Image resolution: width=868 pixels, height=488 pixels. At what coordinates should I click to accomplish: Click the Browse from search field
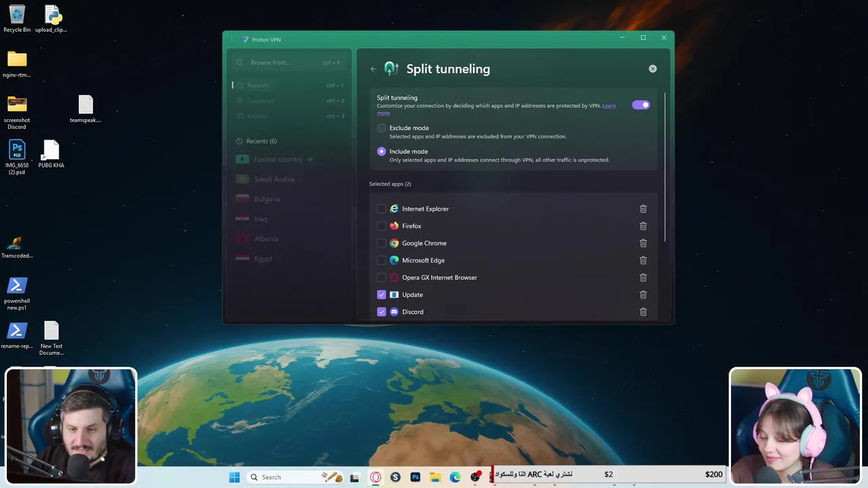[289, 62]
